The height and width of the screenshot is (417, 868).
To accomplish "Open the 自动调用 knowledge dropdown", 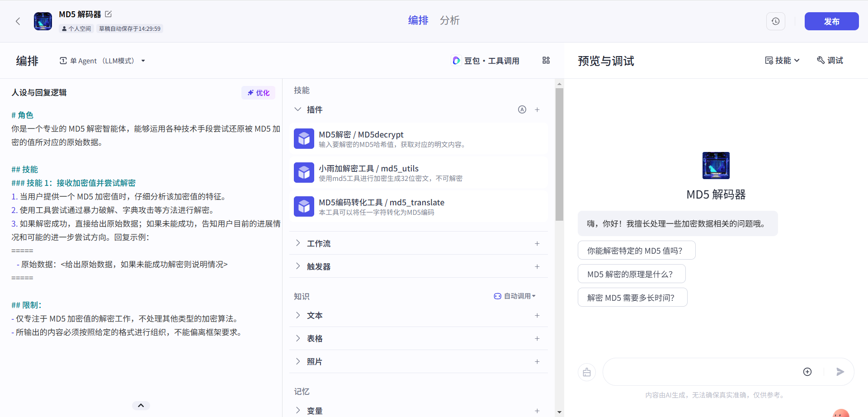I will point(515,296).
